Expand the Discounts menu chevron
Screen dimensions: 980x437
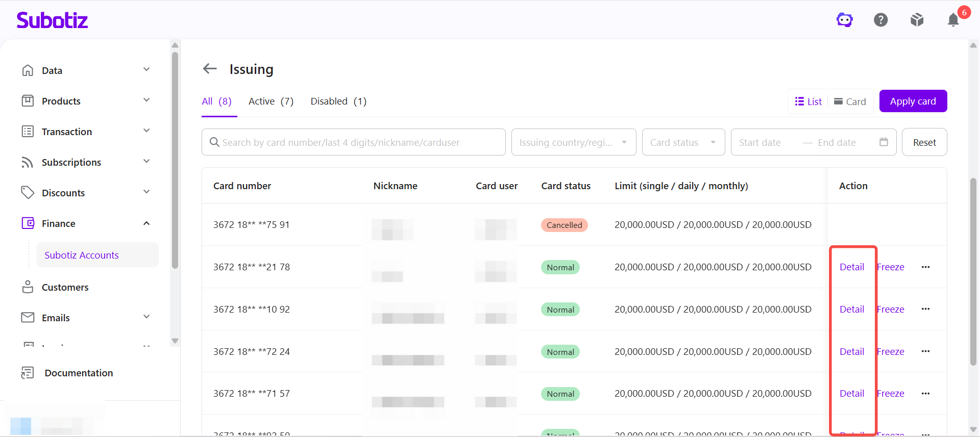coord(146,192)
